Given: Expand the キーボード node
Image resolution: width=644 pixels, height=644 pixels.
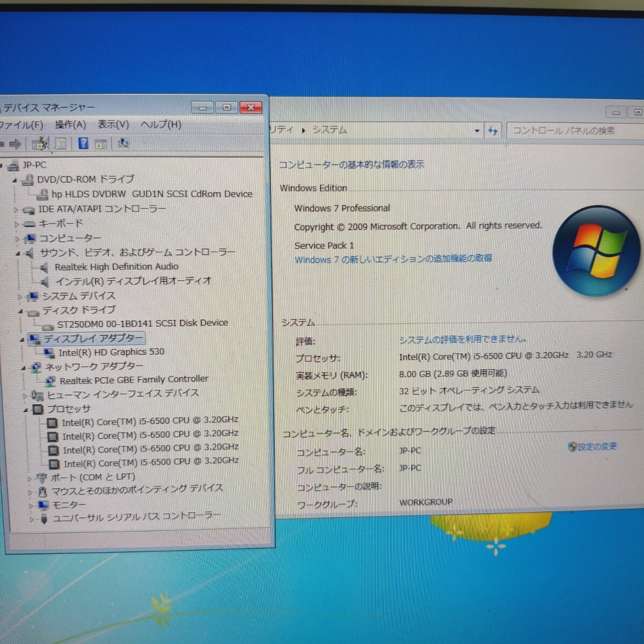Looking at the screenshot, I should click(x=17, y=224).
